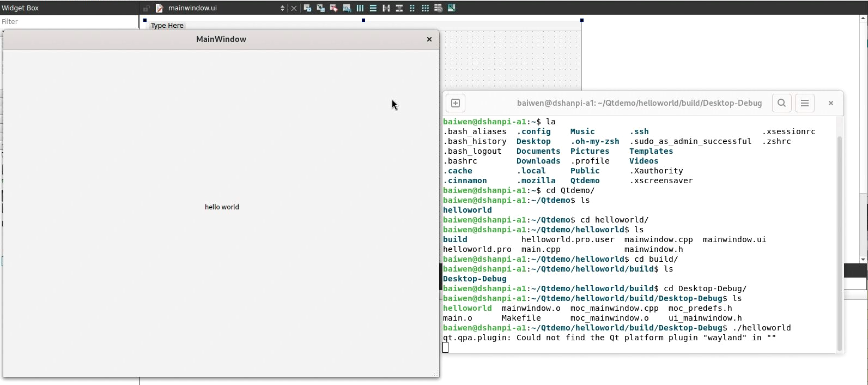
Task: Apply Lay Out in a Grid
Action: click(426, 8)
